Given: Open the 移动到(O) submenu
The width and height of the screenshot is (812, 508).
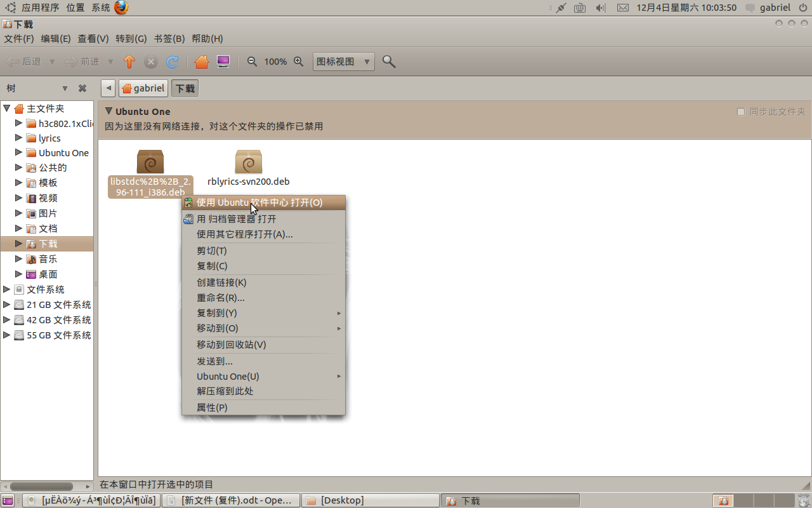Looking at the screenshot, I should [x=264, y=328].
